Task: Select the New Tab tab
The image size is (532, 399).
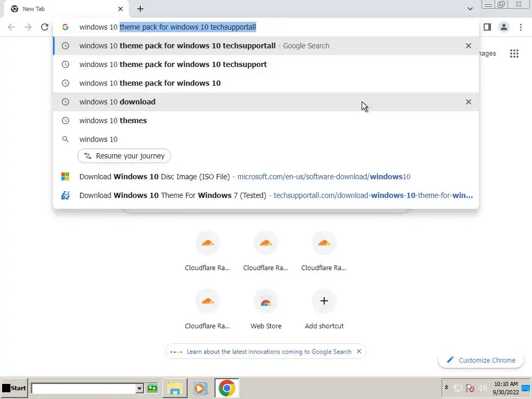Action: point(66,9)
